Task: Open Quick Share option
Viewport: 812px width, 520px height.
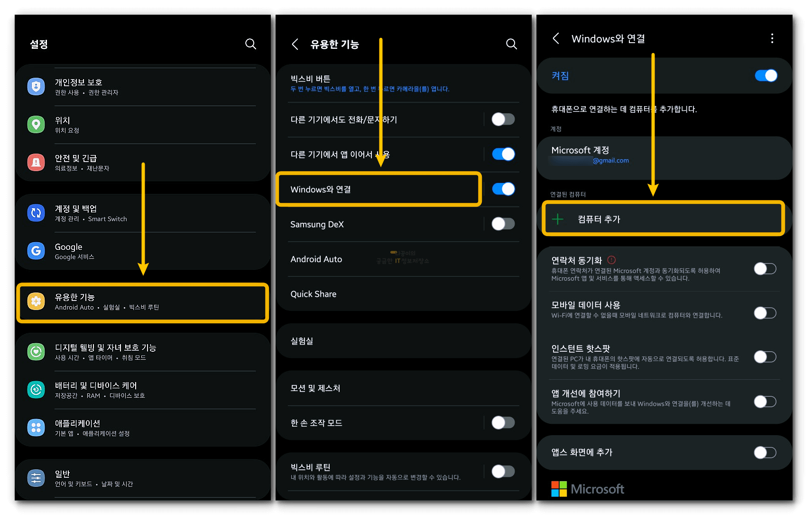Action: click(403, 294)
